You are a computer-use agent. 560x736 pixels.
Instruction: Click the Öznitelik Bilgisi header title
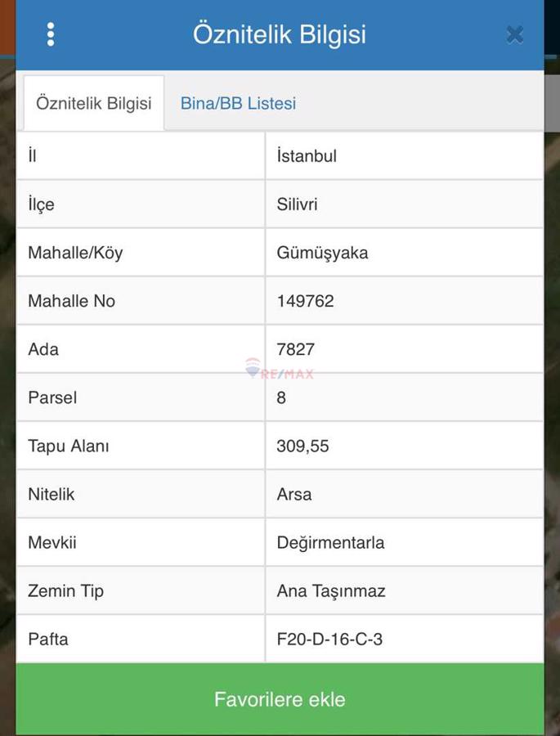(x=280, y=34)
